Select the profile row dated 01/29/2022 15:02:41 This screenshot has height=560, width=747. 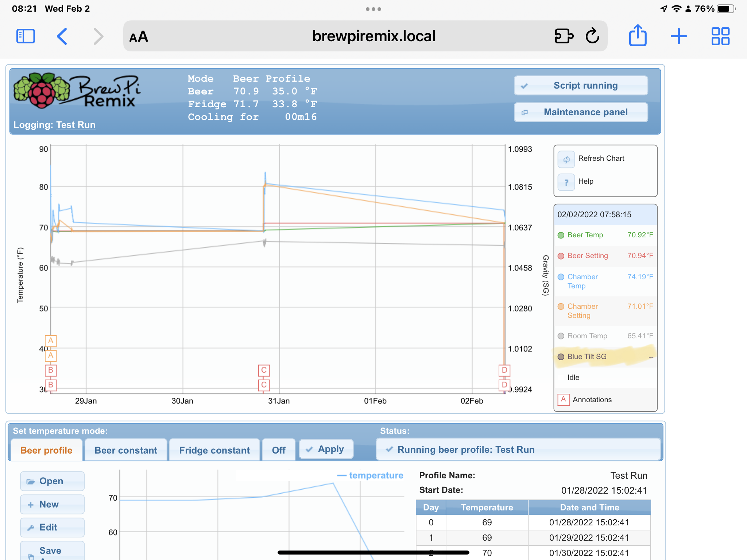(533, 538)
